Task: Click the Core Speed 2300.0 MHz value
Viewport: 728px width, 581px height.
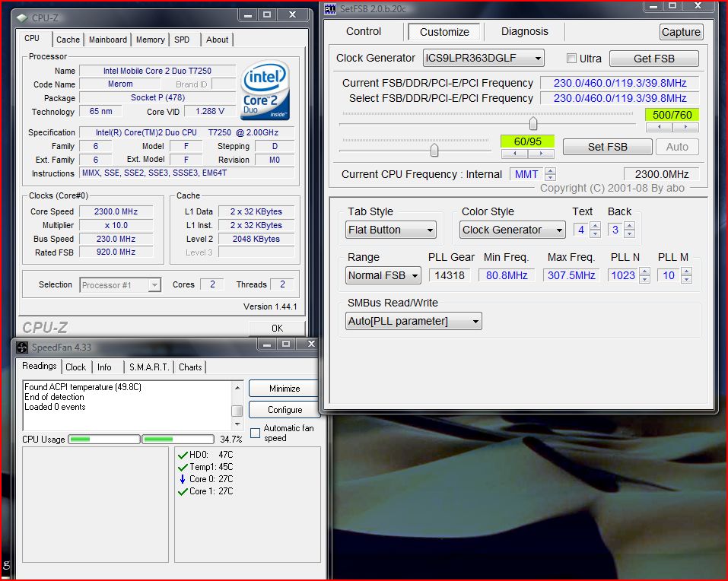Action: (116, 211)
